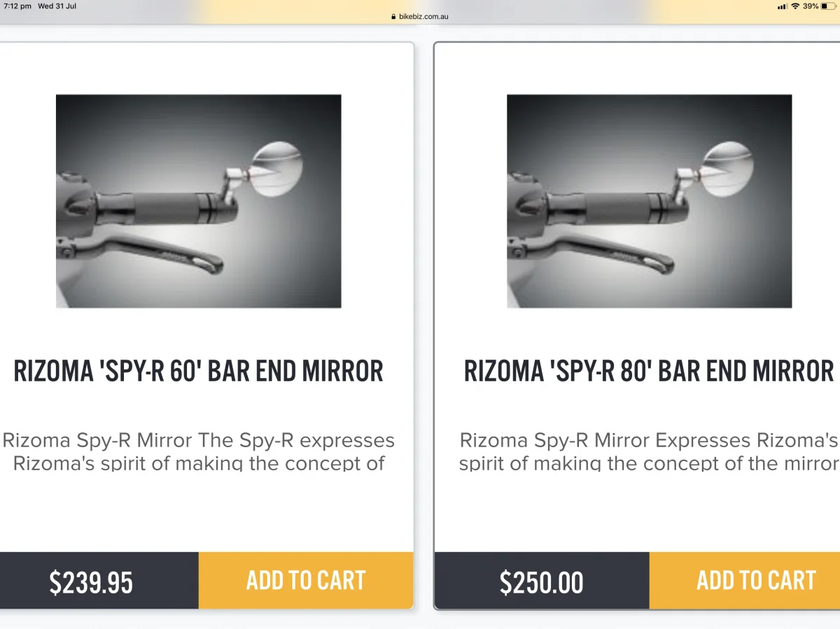Add the $239.95 Spy-R 60 mirror to cart
This screenshot has width=840, height=629.
pyautogui.click(x=306, y=580)
